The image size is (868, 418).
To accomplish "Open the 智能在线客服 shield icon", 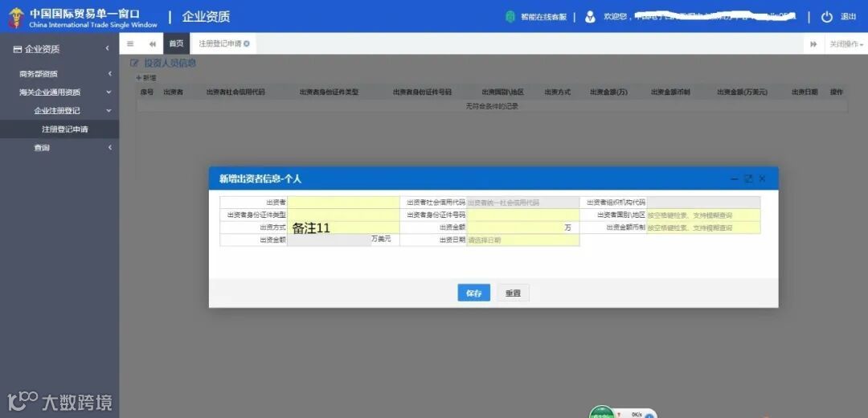I will tap(510, 17).
